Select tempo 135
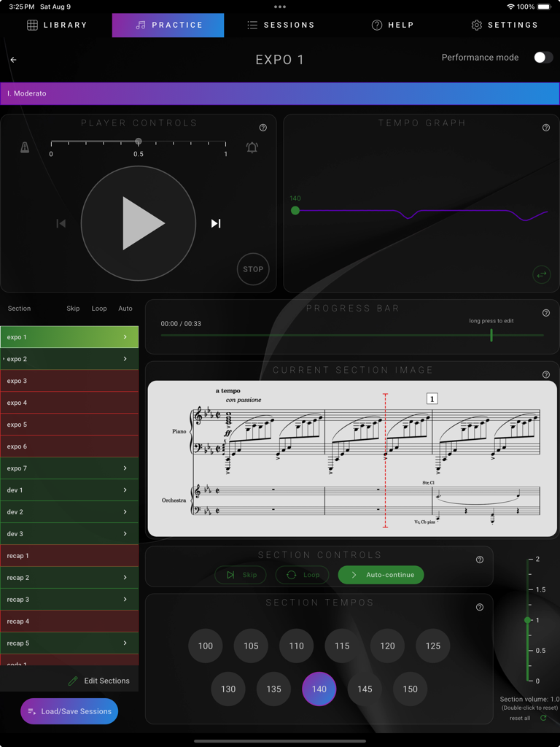The width and height of the screenshot is (560, 747). click(x=274, y=689)
